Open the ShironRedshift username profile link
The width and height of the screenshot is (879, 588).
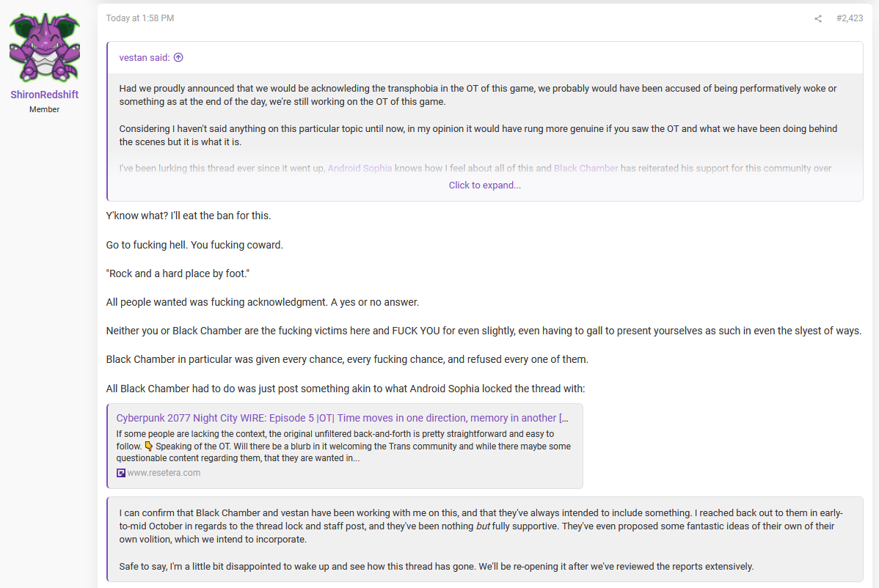(x=44, y=95)
